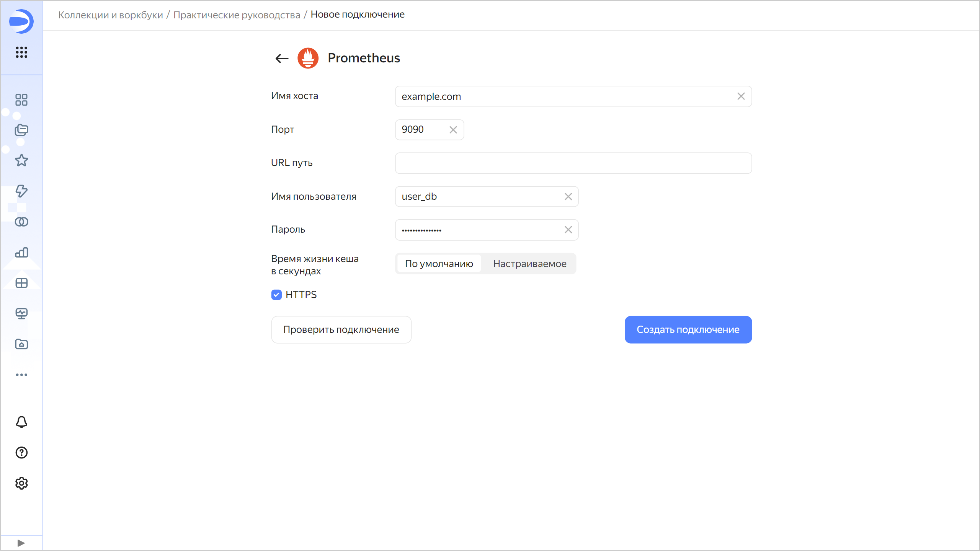The width and height of the screenshot is (980, 551).
Task: Clear the hostname field with X
Action: point(741,96)
